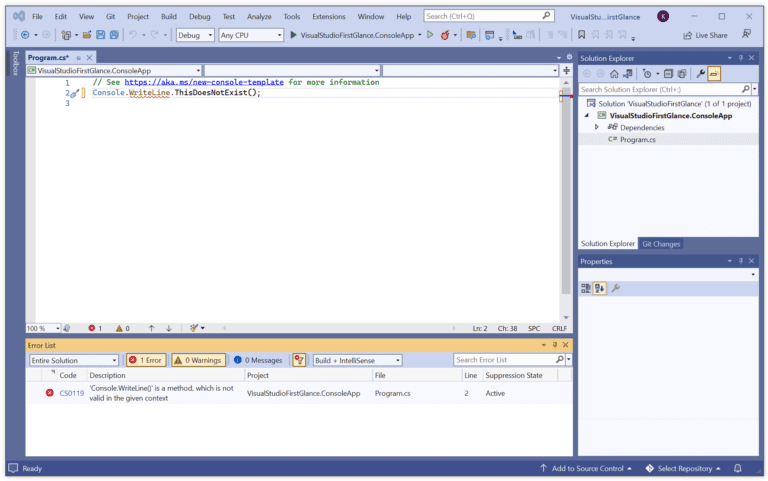This screenshot has width=768, height=481.
Task: Toggle the 0 Messages filter button
Action: click(x=258, y=361)
